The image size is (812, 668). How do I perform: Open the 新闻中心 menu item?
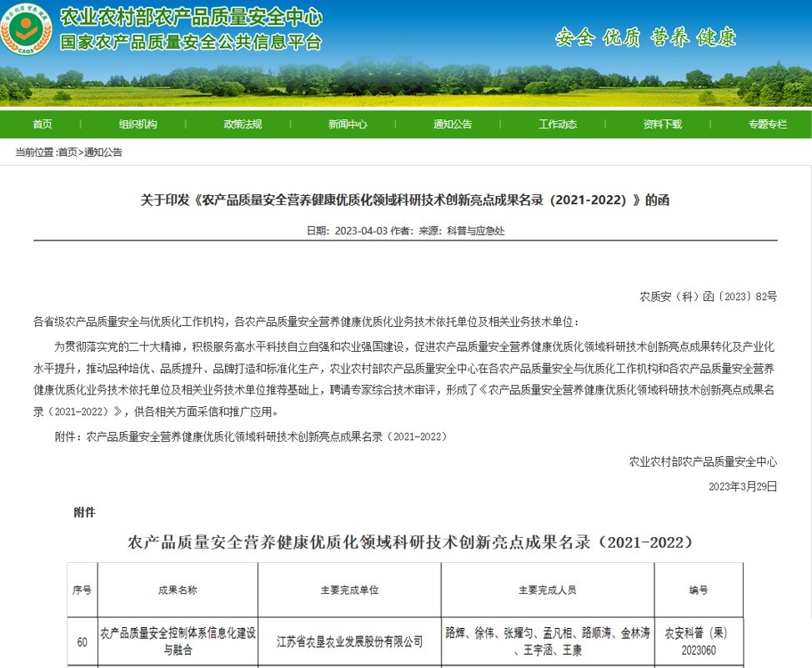point(348,124)
